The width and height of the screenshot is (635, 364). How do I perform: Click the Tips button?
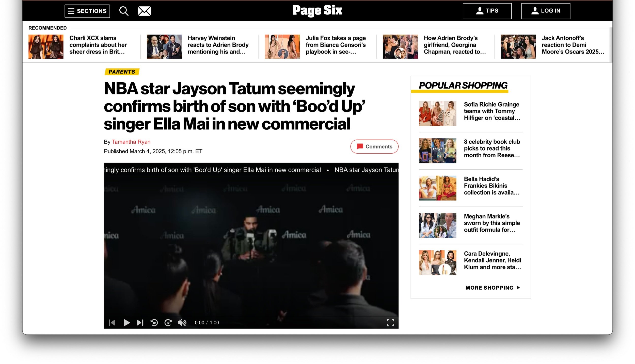[x=487, y=11]
